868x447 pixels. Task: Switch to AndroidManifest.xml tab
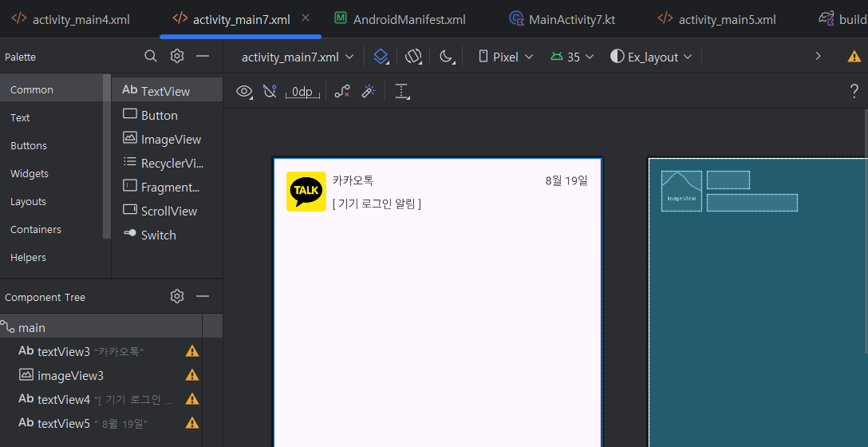400,19
